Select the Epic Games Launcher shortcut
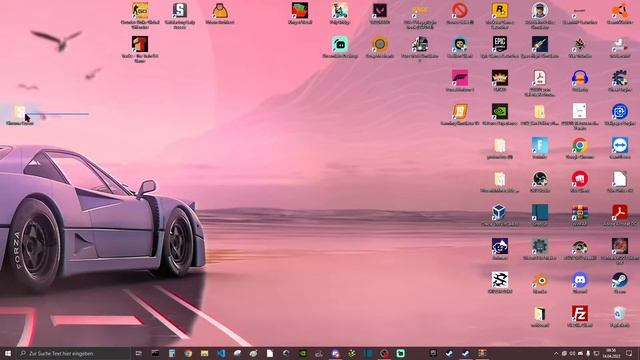This screenshot has width=640, height=360. point(500,47)
